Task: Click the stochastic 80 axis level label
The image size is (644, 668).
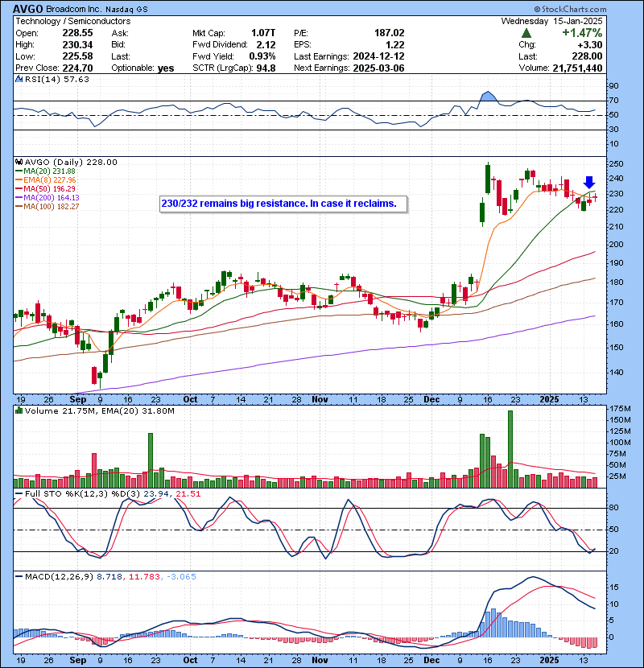Action: pos(613,508)
